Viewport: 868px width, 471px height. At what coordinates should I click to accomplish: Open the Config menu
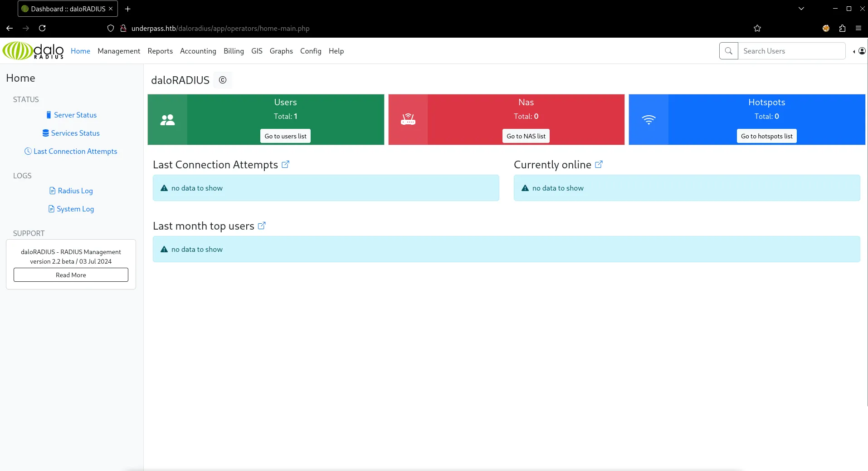click(311, 51)
